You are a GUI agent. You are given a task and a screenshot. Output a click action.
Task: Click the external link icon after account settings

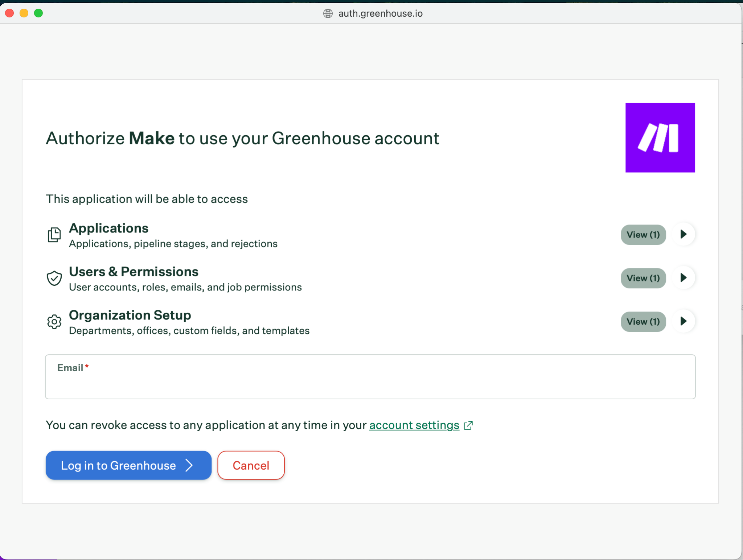[468, 425]
